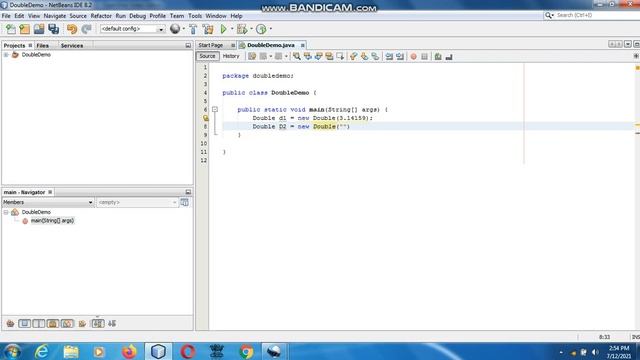Click the Shift Line Left icon
640x360 pixels.
389,56
